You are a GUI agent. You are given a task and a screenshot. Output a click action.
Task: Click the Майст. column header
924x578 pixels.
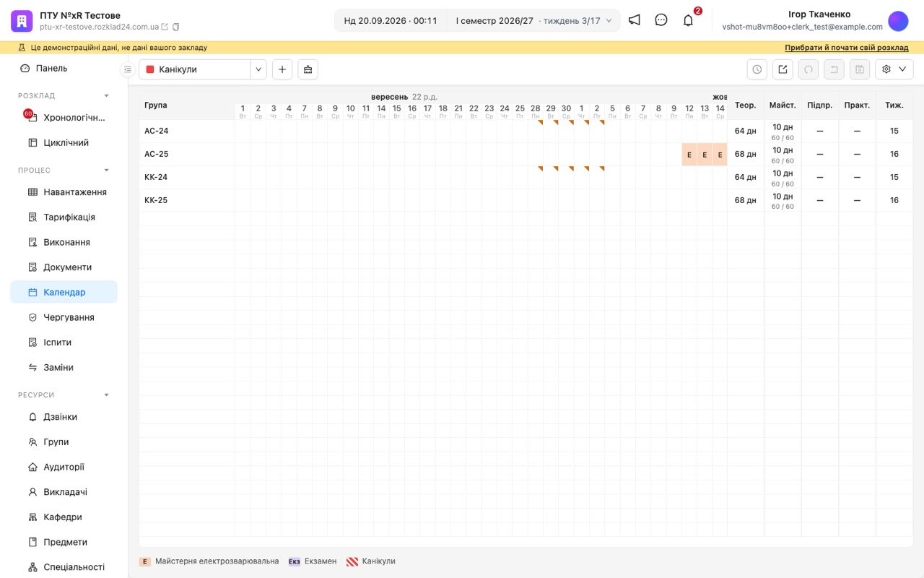783,105
